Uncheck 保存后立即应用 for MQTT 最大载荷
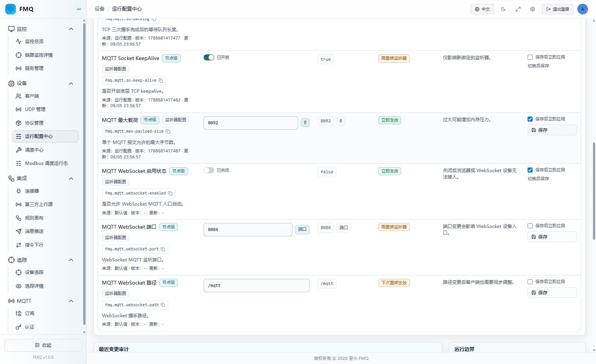 tap(530, 119)
